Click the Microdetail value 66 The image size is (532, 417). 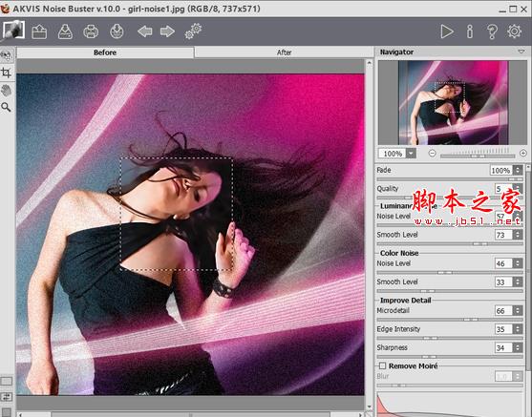(x=504, y=310)
